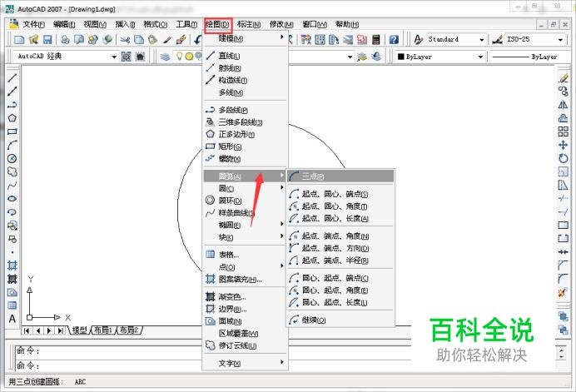Switch to the 模型 tab
The image size is (576, 392).
click(80, 330)
